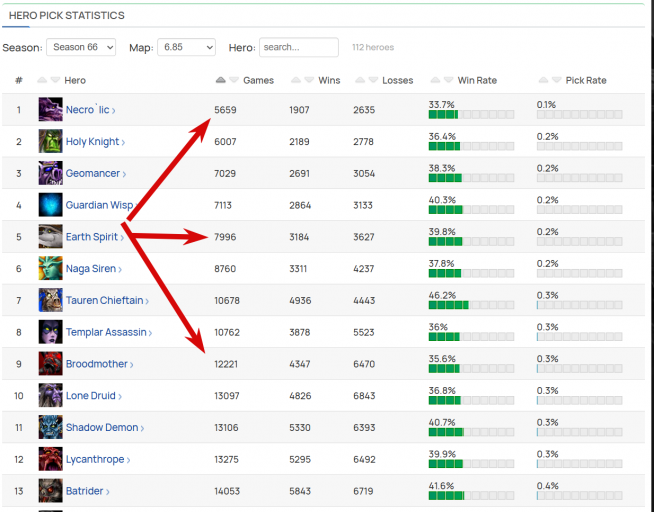Image resolution: width=654 pixels, height=512 pixels.
Task: Open the Lone Druid hero link
Action: tap(94, 396)
